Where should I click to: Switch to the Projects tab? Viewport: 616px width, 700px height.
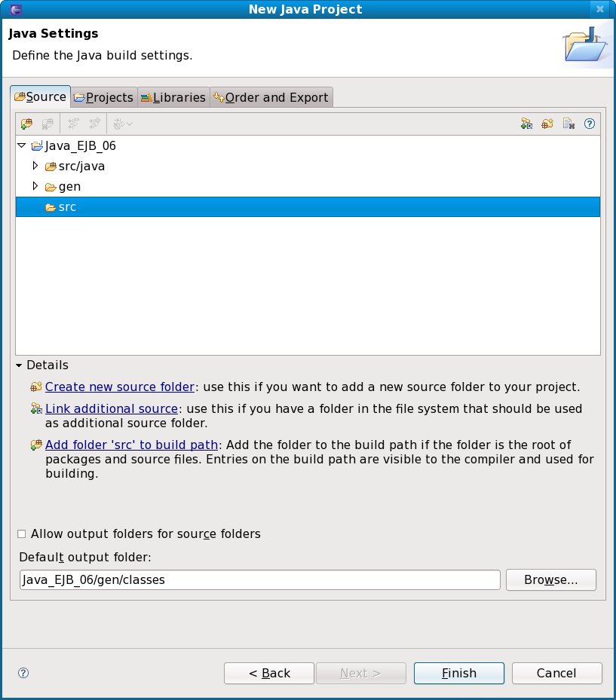(x=103, y=97)
